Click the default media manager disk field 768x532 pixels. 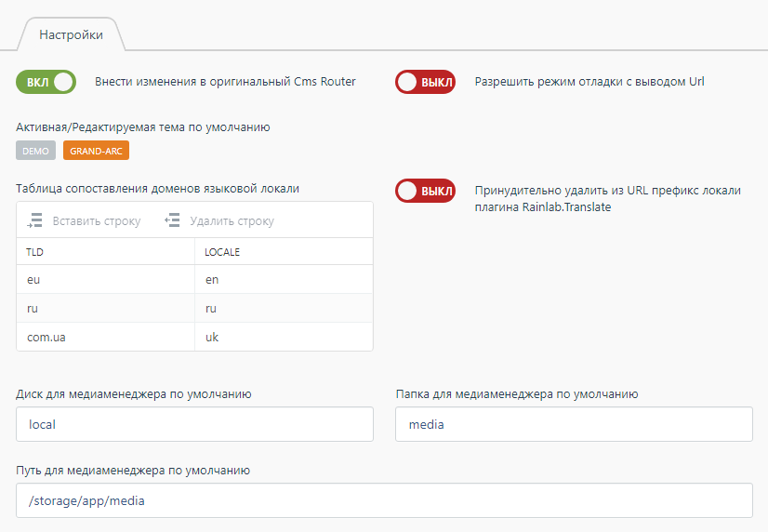[194, 424]
